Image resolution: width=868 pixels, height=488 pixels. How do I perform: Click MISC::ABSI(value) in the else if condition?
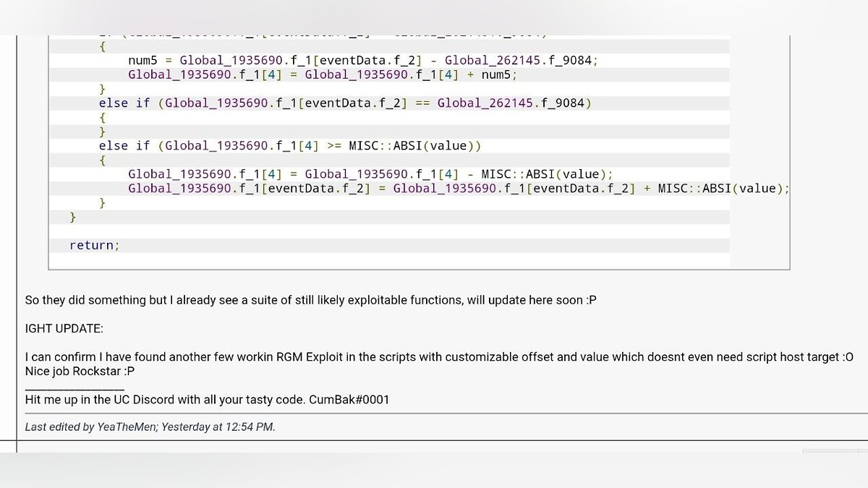click(411, 145)
